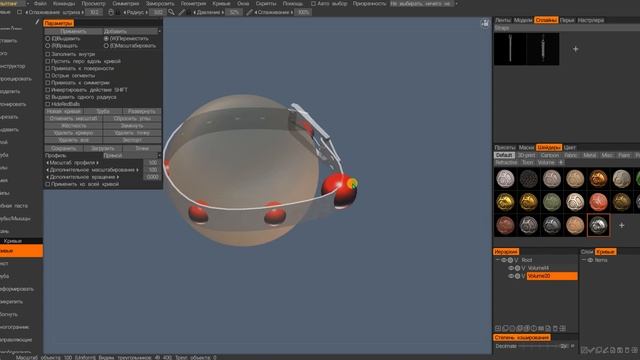Screen dimensions: 640x360
Task: Open the Файл menu
Action: pyautogui.click(x=40, y=4)
